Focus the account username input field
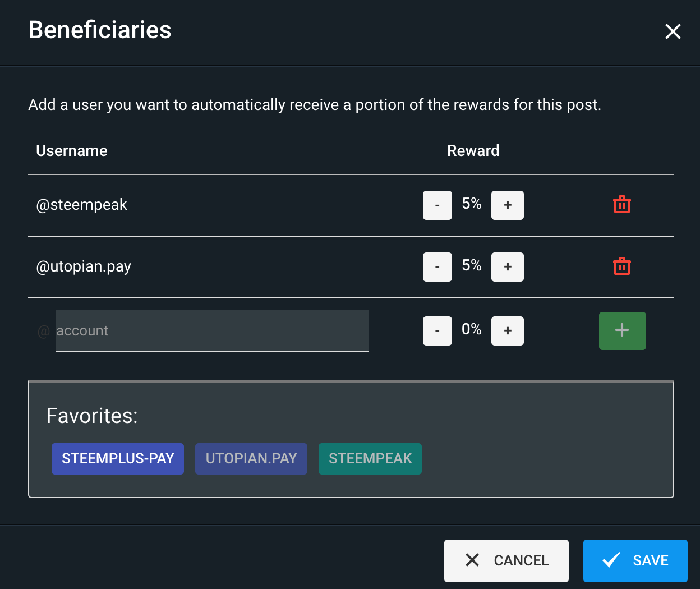Image resolution: width=700 pixels, height=589 pixels. (x=213, y=331)
